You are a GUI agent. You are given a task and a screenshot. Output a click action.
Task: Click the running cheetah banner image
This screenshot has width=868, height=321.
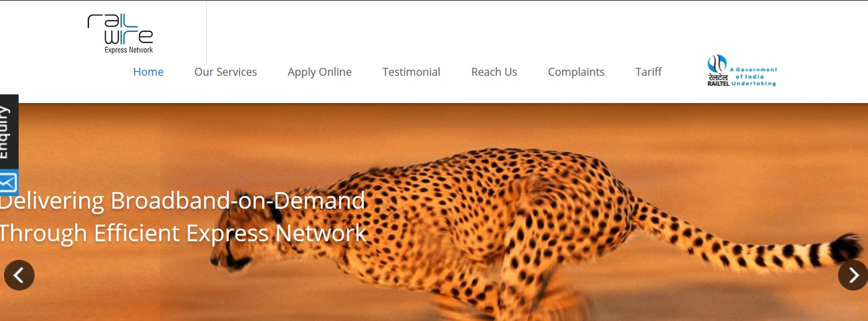point(434,212)
